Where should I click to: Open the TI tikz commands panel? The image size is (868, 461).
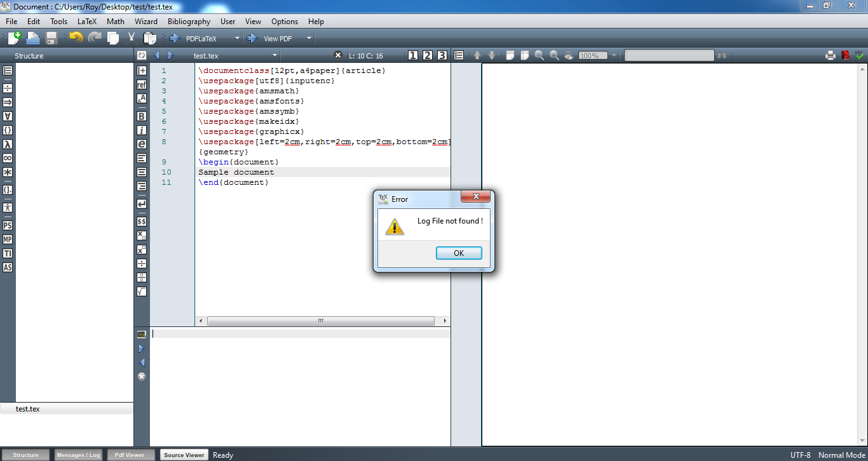tap(8, 253)
